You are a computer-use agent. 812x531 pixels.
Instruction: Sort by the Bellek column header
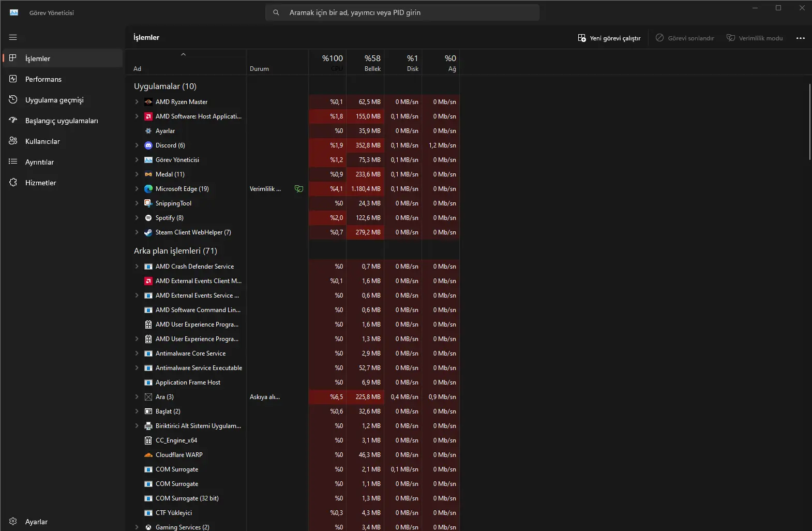(365, 62)
